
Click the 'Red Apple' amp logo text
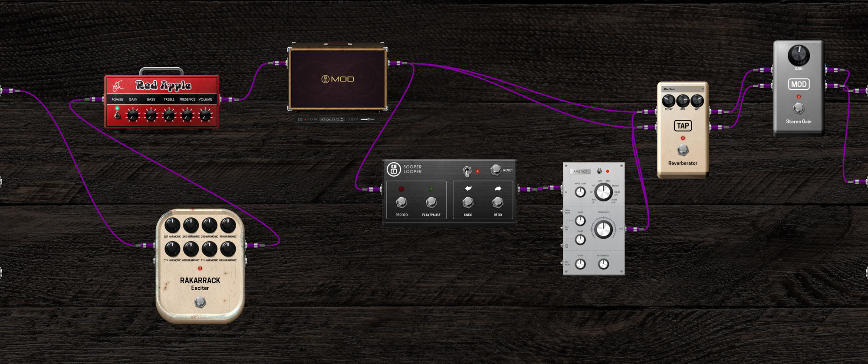[x=163, y=85]
